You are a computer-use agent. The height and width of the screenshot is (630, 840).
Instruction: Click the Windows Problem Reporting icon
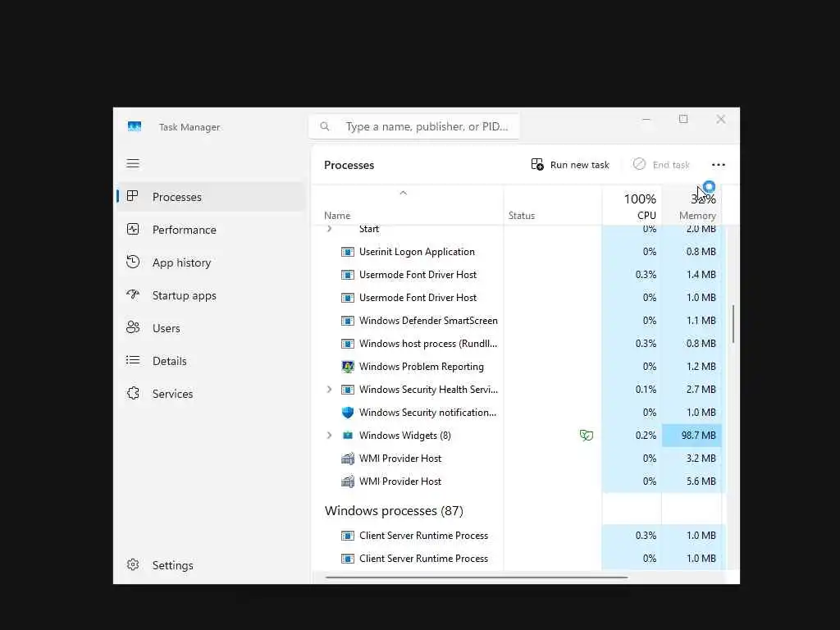[x=348, y=367]
